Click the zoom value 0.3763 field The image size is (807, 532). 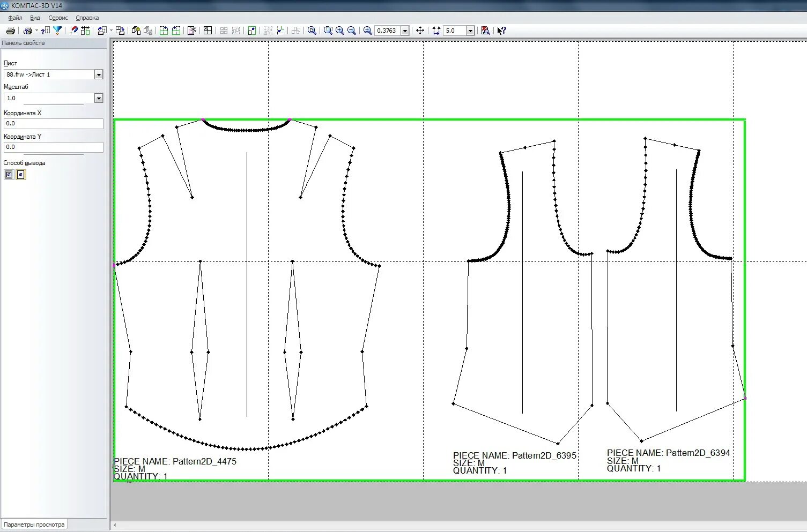point(387,31)
